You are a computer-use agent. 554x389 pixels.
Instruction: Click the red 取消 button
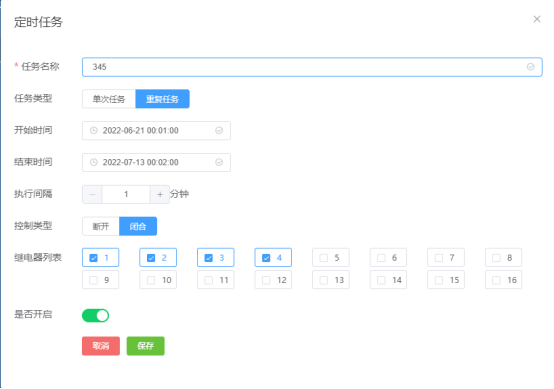(101, 346)
